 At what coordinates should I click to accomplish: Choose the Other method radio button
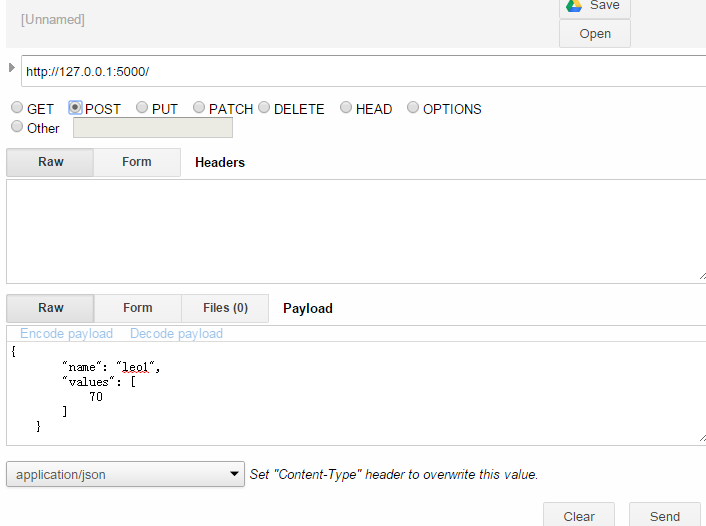(x=17, y=127)
